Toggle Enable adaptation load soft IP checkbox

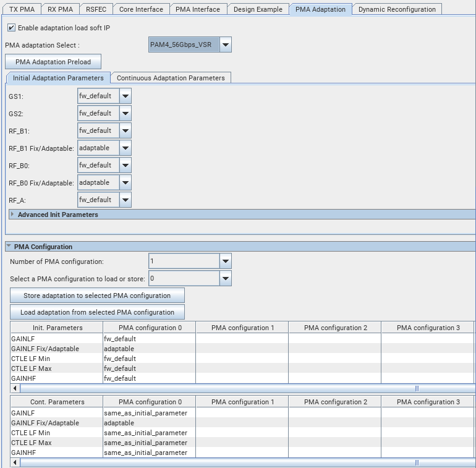(x=11, y=28)
